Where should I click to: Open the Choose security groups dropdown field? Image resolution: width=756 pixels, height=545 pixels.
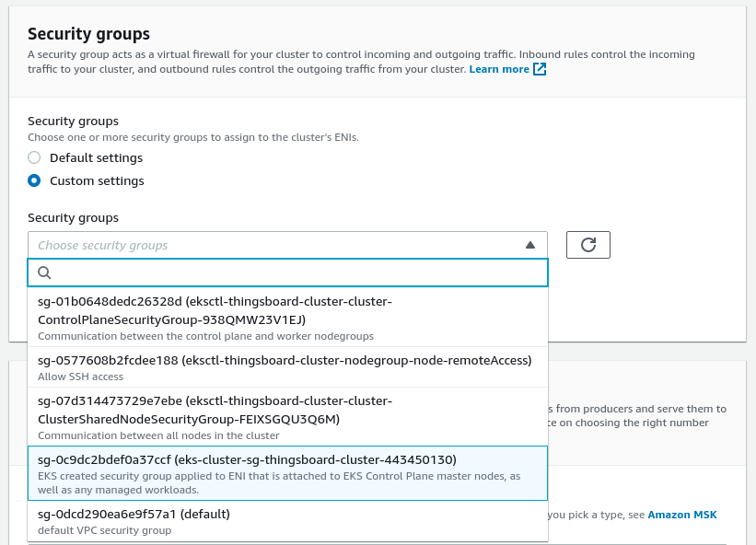coord(276,245)
